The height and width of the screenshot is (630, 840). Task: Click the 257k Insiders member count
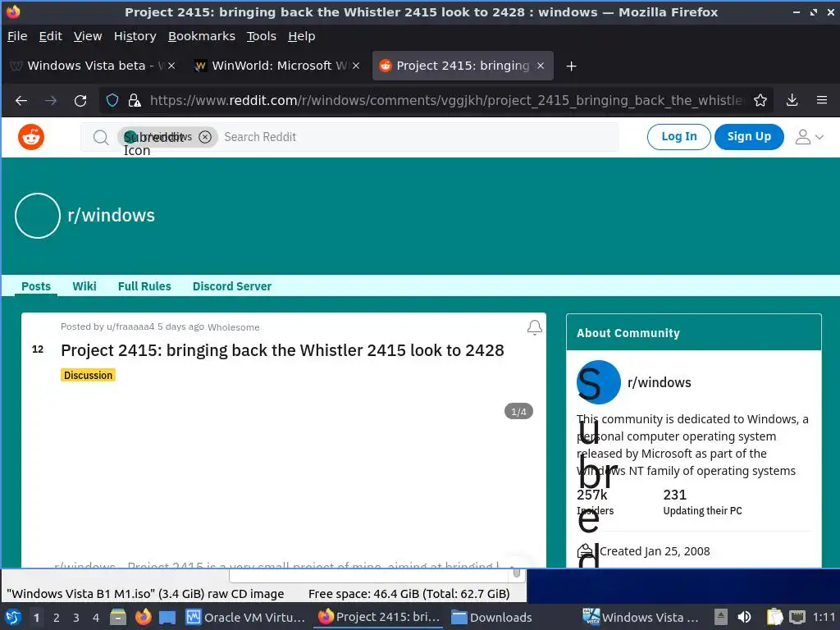[595, 502]
